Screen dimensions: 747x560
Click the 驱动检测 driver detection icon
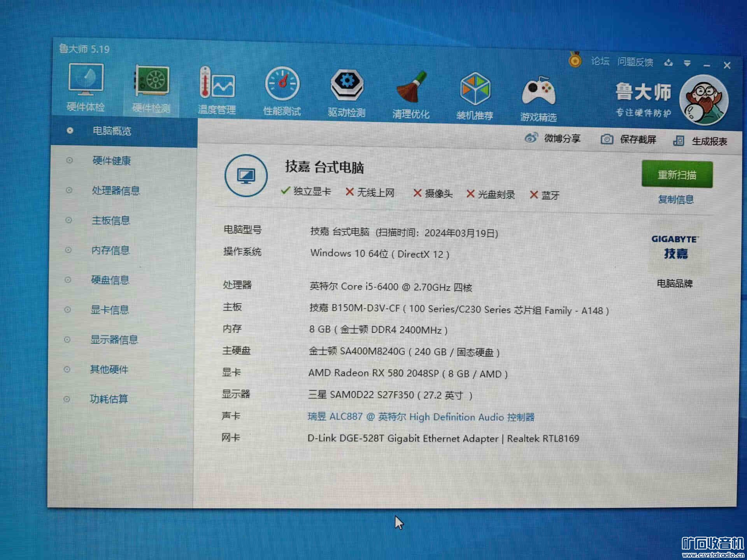(347, 84)
